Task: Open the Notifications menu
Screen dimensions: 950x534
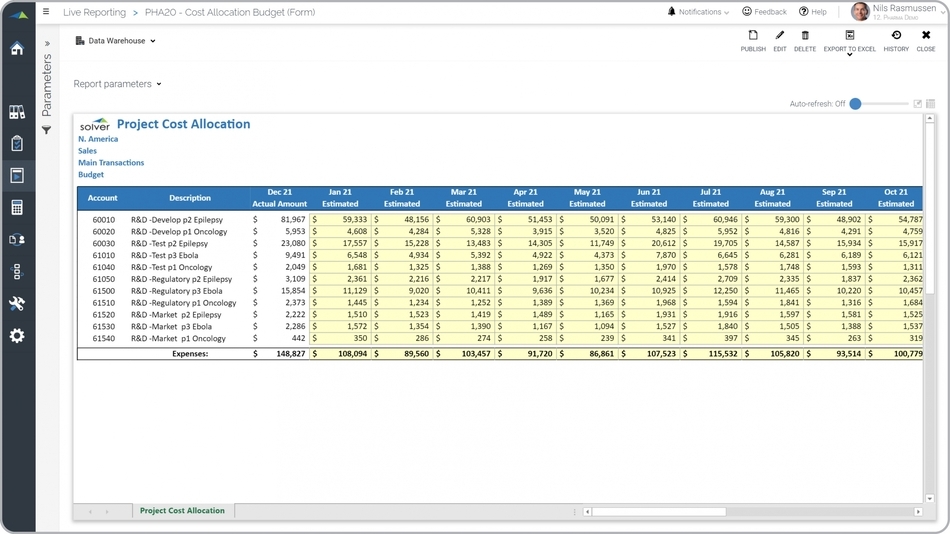Action: pyautogui.click(x=698, y=12)
